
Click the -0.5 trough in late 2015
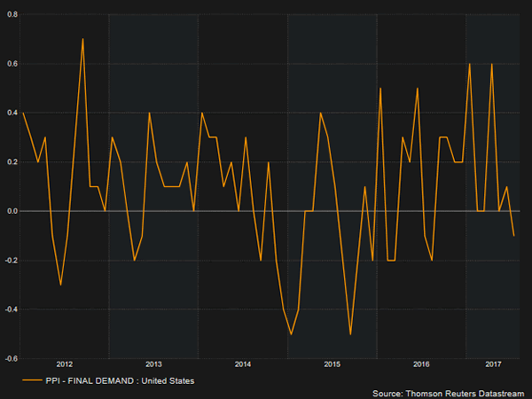350,334
